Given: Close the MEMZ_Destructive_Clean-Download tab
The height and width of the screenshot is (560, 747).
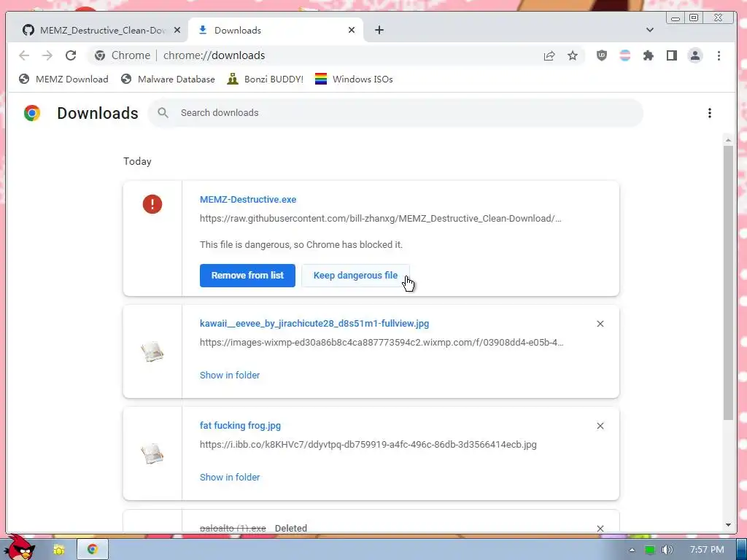Looking at the screenshot, I should [x=177, y=30].
